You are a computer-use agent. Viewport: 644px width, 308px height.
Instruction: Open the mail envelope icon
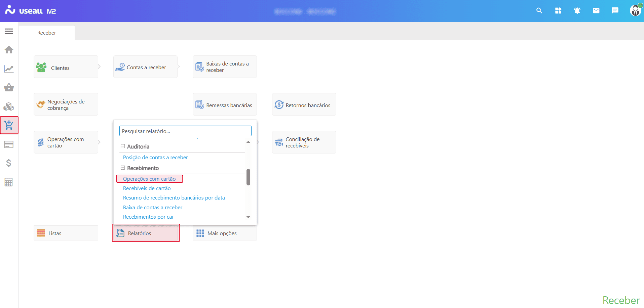[596, 11]
